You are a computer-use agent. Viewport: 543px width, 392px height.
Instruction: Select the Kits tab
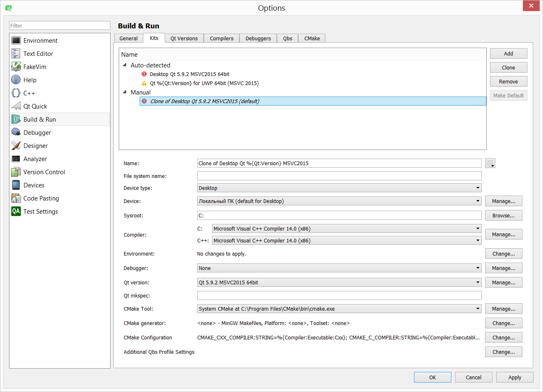coord(154,38)
